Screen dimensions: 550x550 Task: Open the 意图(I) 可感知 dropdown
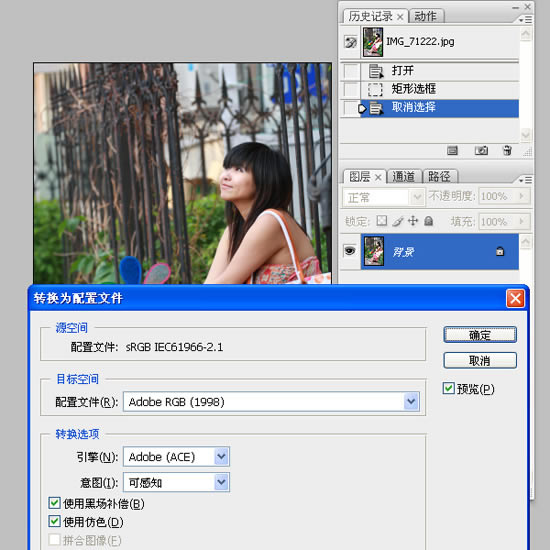(x=221, y=482)
